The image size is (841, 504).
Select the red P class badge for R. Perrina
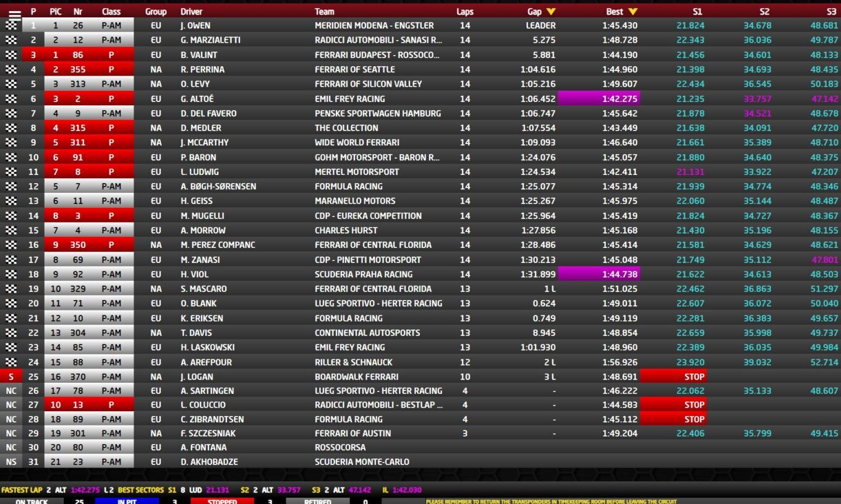point(111,69)
